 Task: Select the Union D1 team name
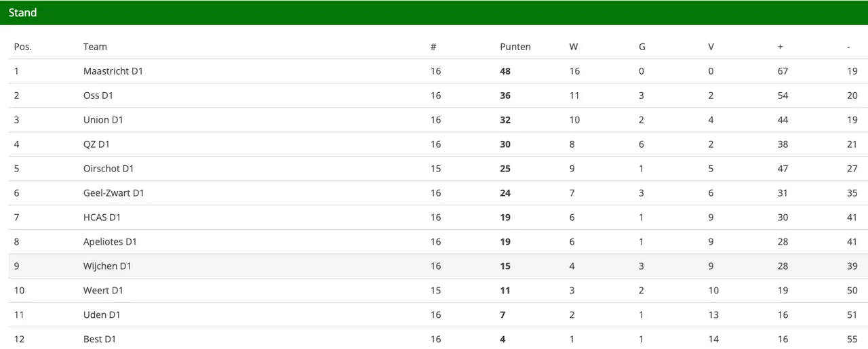click(103, 120)
